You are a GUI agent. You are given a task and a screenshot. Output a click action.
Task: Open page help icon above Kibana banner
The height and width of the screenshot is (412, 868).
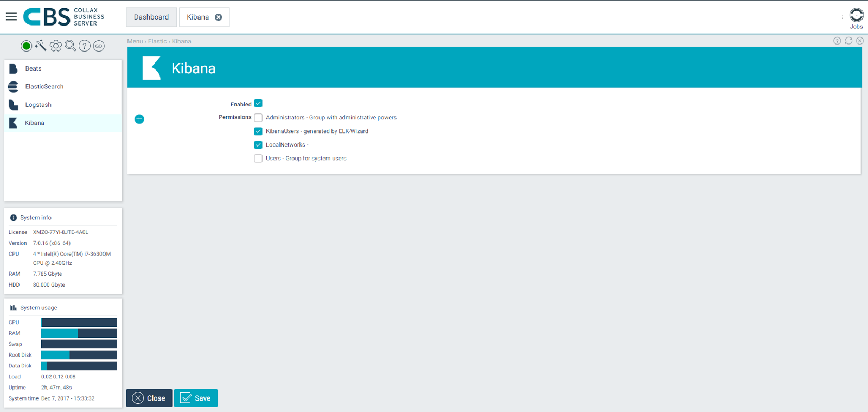pyautogui.click(x=837, y=41)
